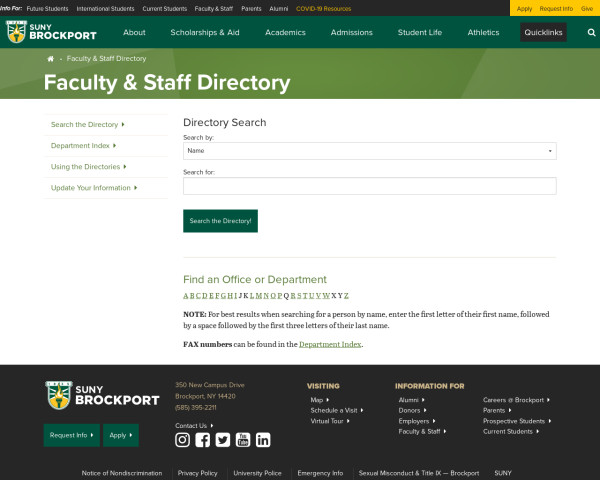Click the Give link at top

point(587,8)
